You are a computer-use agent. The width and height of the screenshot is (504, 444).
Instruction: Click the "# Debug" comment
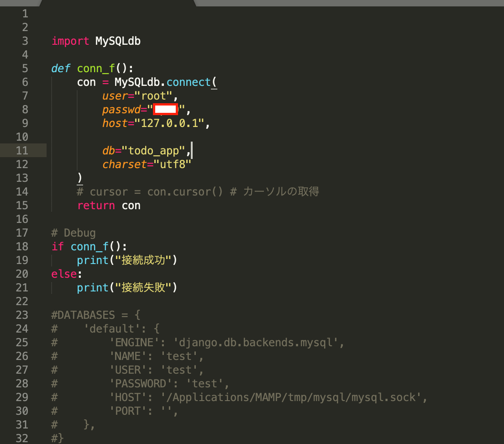[73, 233]
